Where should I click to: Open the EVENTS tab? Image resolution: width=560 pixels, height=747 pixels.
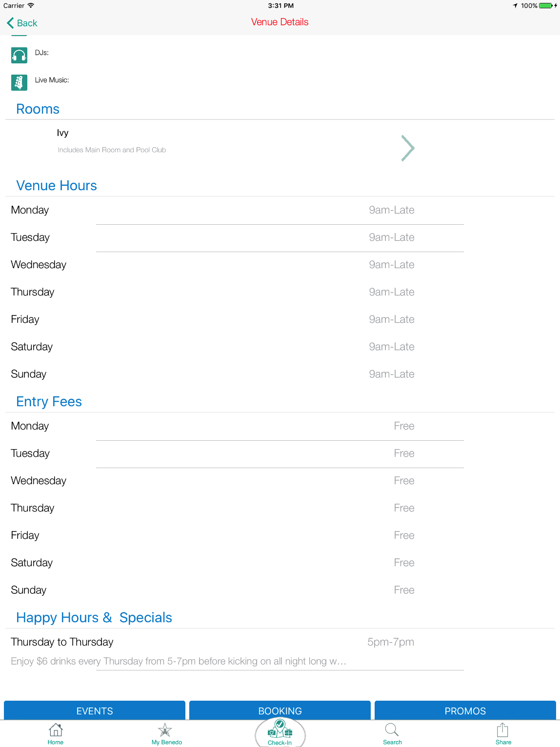(95, 710)
